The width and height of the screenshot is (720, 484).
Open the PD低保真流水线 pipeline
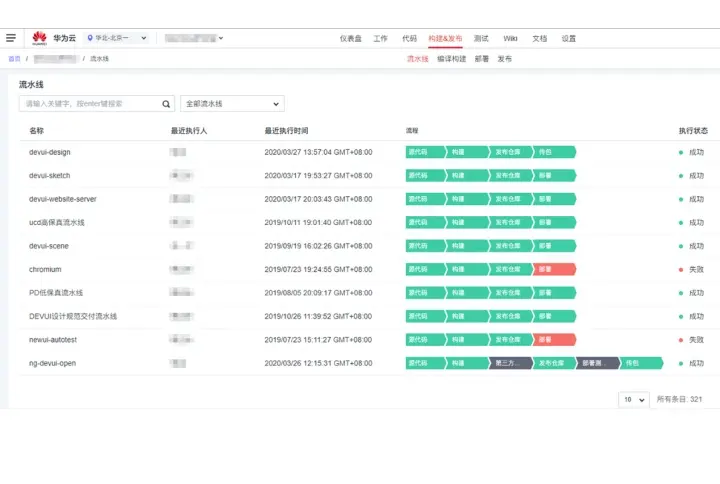(56, 293)
